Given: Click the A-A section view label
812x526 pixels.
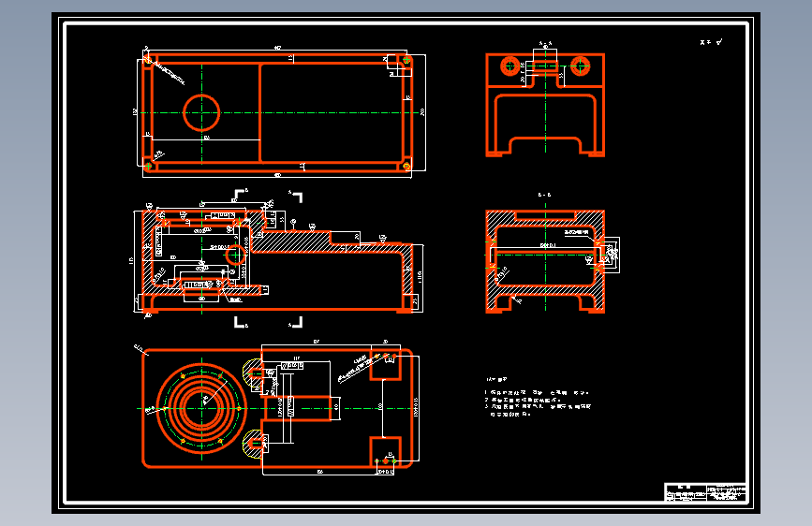Looking at the screenshot, I should (x=545, y=44).
